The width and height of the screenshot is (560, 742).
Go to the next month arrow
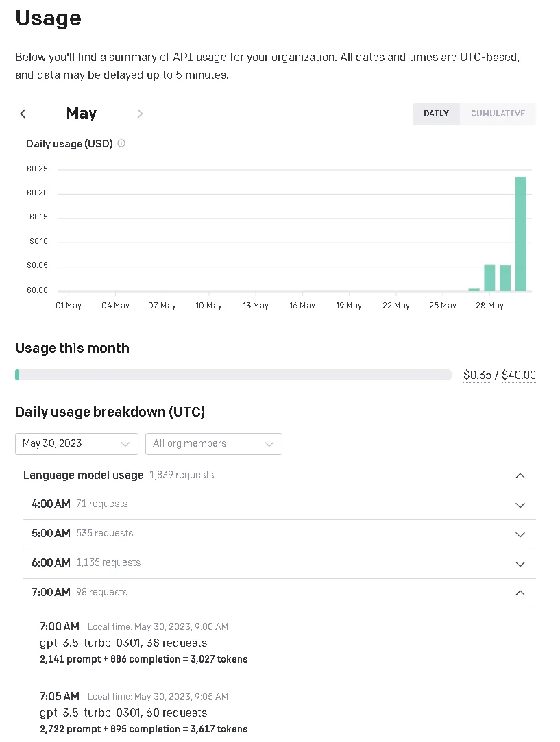tap(140, 114)
